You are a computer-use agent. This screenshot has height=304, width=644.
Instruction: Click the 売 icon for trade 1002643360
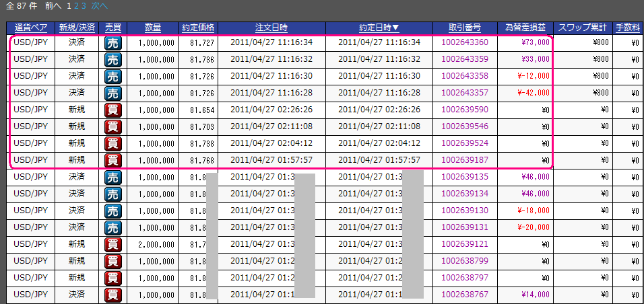coord(113,42)
